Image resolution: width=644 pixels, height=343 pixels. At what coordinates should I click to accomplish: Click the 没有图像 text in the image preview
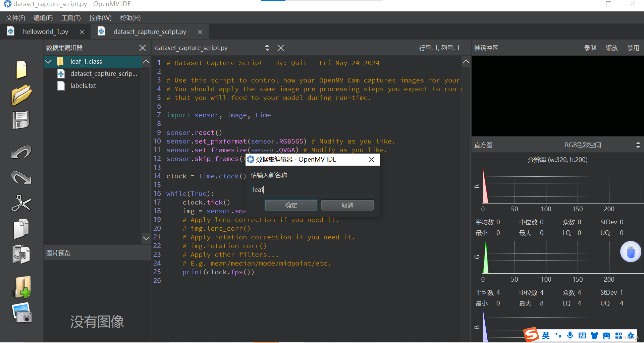97,322
